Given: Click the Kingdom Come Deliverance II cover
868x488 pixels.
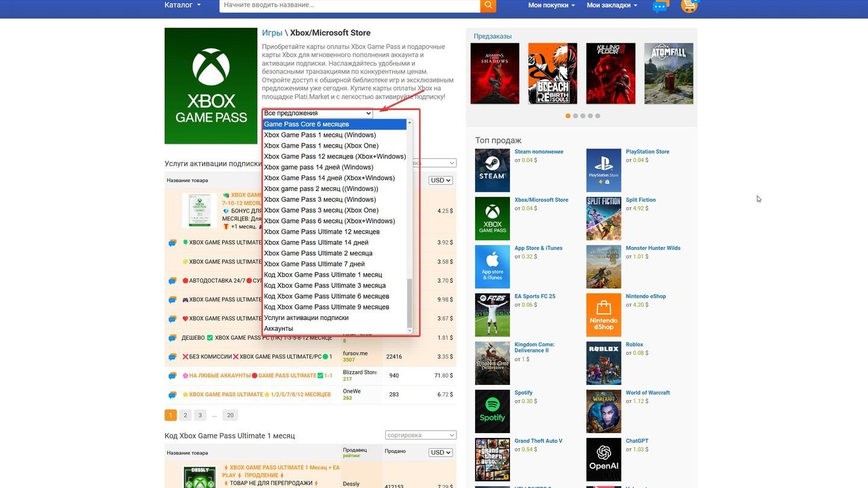Looking at the screenshot, I should [492, 363].
